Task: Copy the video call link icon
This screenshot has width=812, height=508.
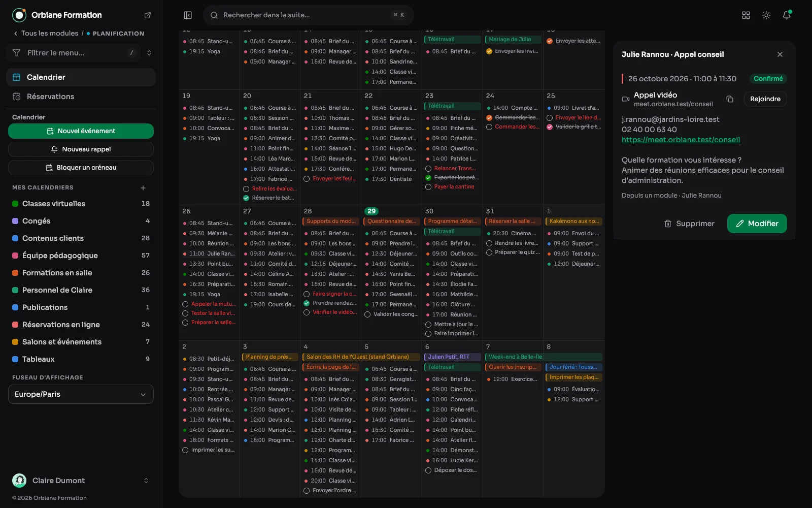Action: [x=730, y=99]
